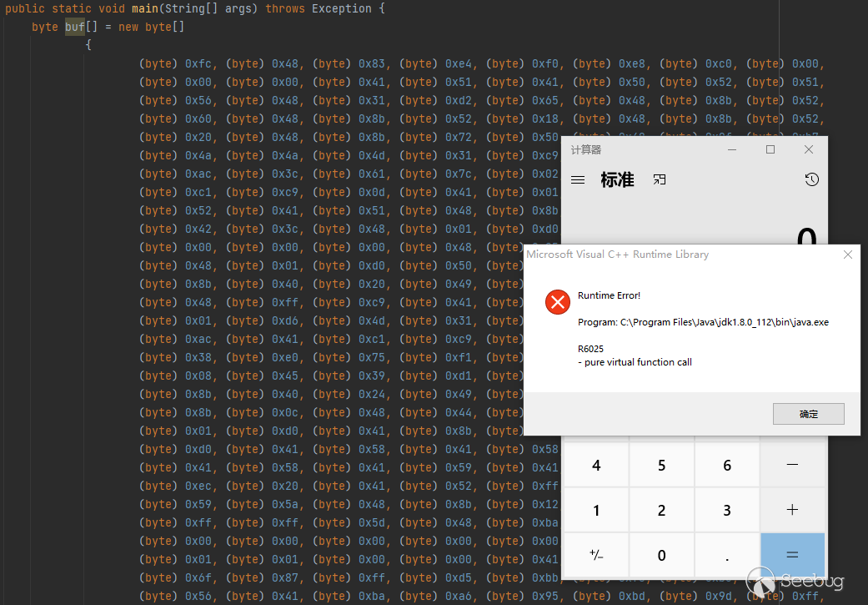
Task: Click the R6025 error code text
Action: click(590, 349)
